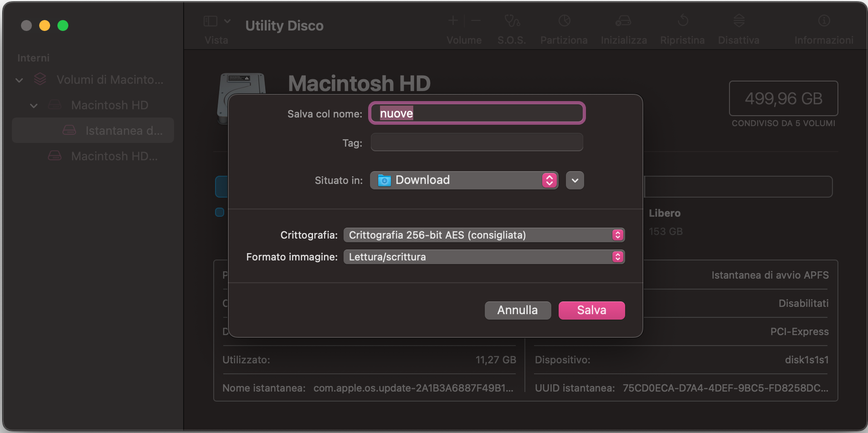Click the Salva button
868x433 pixels.
pos(591,310)
